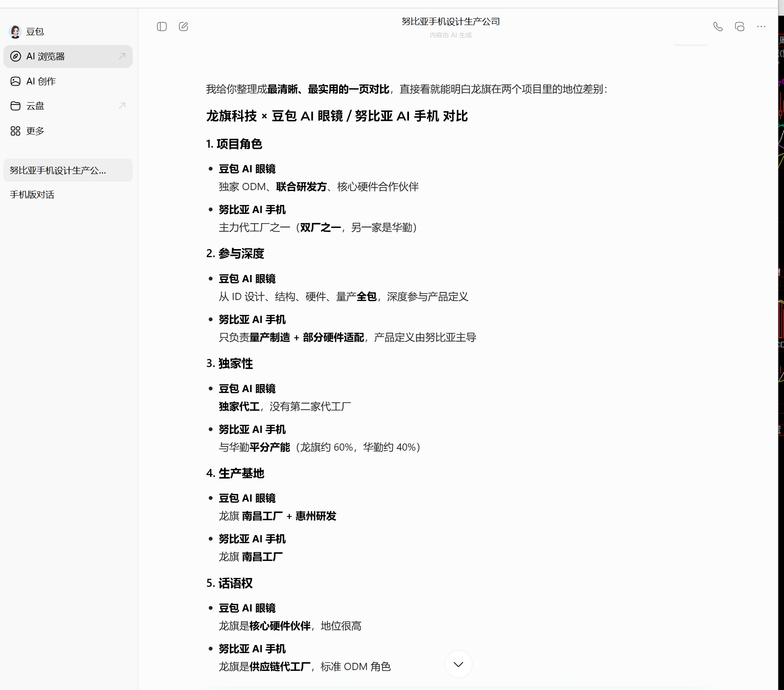The height and width of the screenshot is (690, 784).
Task: Select the 更多 menu item
Action: pos(68,131)
